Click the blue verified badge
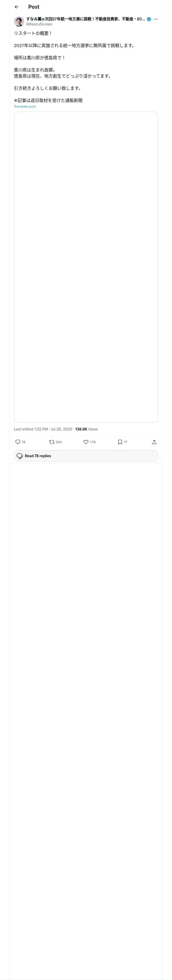This screenshot has height=980, width=172. pos(149,19)
